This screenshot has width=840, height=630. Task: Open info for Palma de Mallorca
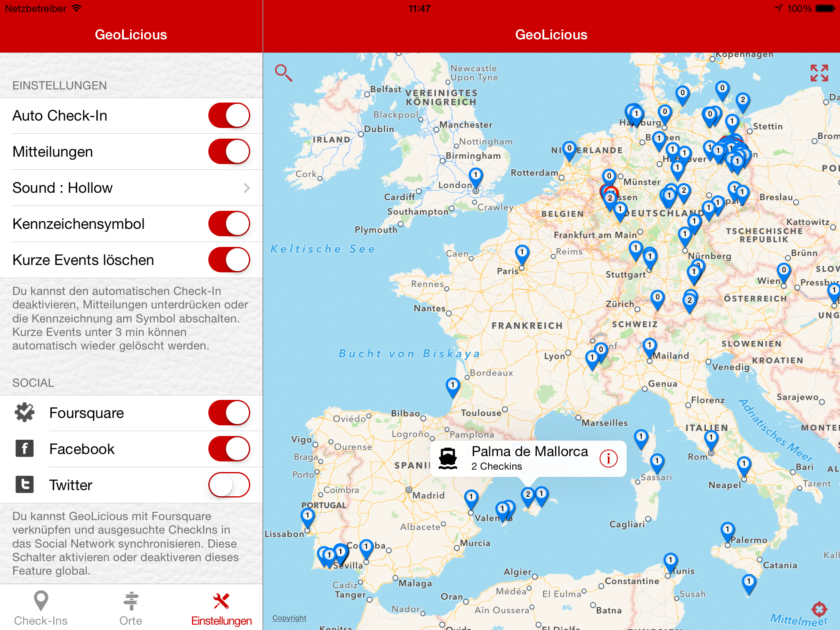608,458
